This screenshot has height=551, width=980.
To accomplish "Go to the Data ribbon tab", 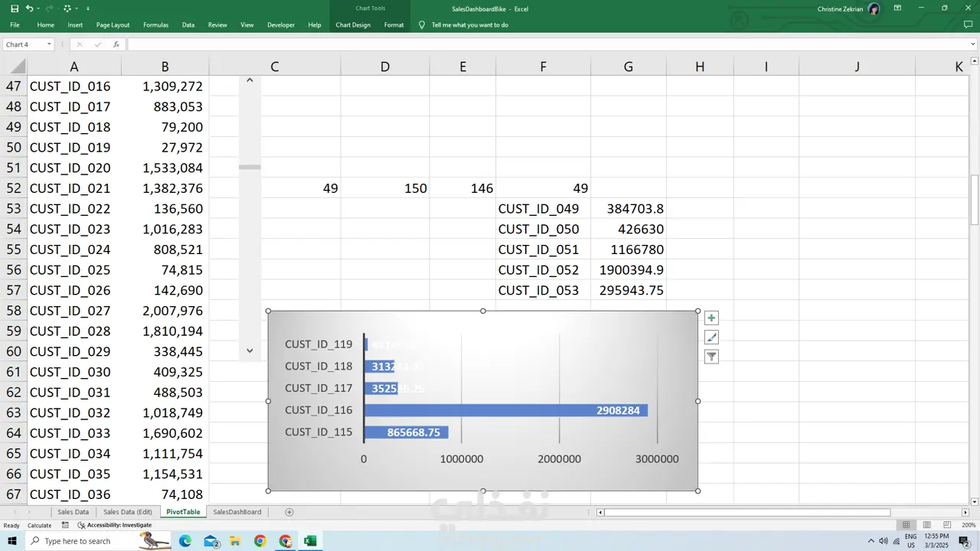I will [188, 24].
